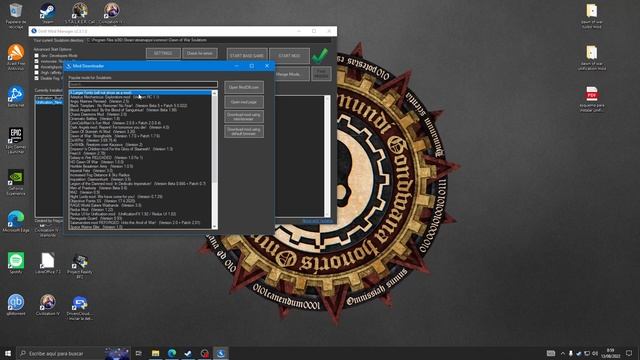The height and width of the screenshot is (360, 640).
Task: Open the Steam desktop shortcut
Action: tap(47, 13)
